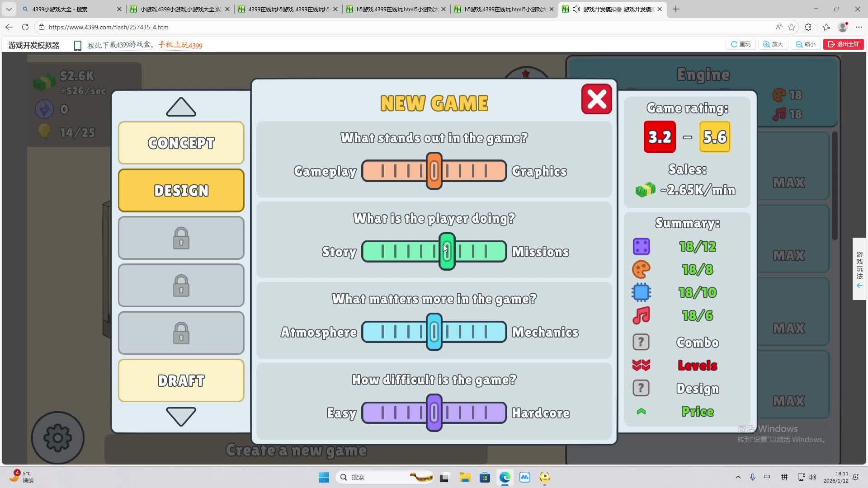The width and height of the screenshot is (868, 488).
Task: Click the Design question mark icon in Summary
Action: point(641,388)
